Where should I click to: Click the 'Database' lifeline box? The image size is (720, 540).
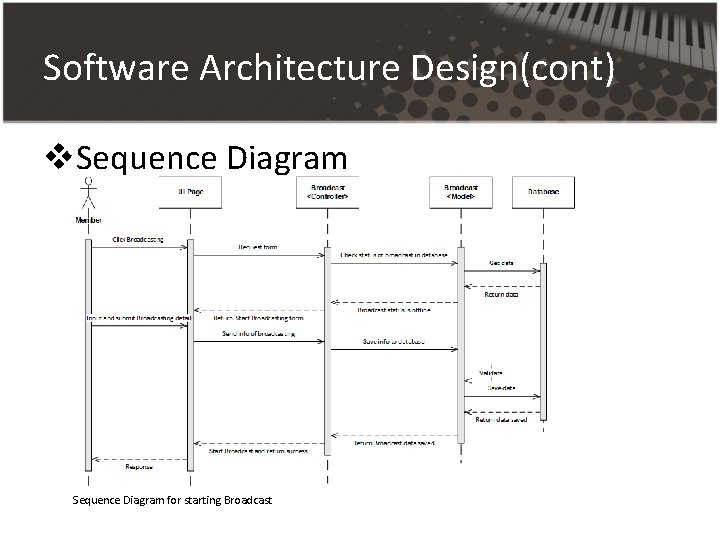click(x=543, y=192)
